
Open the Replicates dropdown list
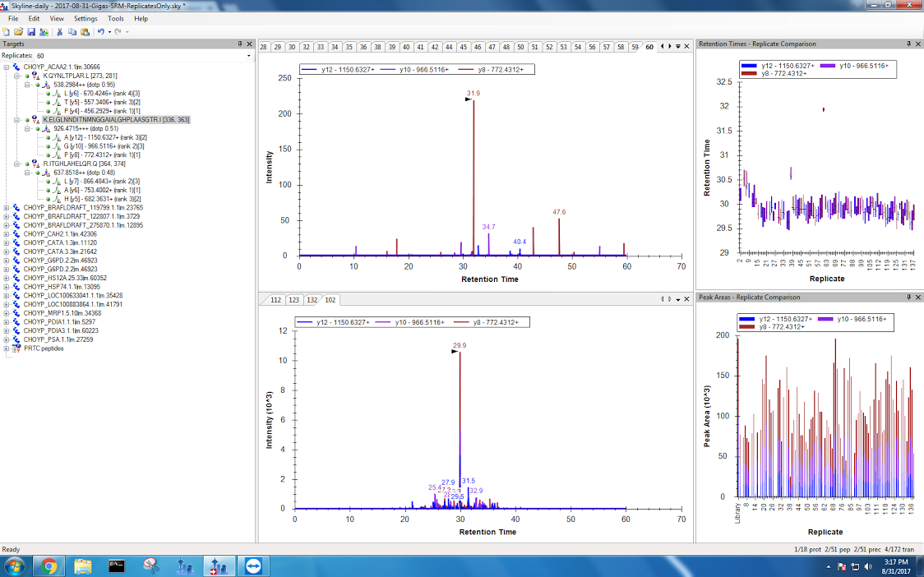[x=249, y=55]
